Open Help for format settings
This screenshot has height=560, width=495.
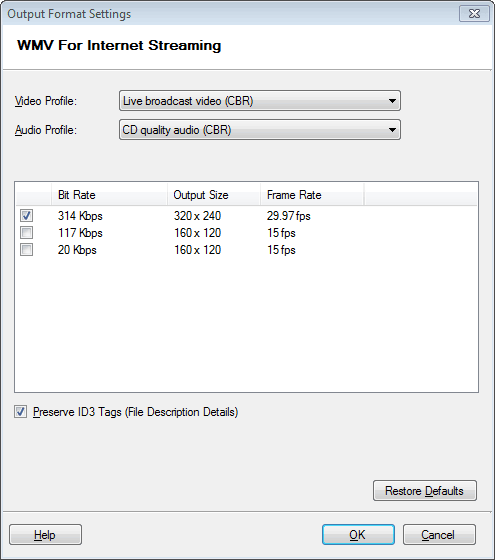tap(45, 535)
